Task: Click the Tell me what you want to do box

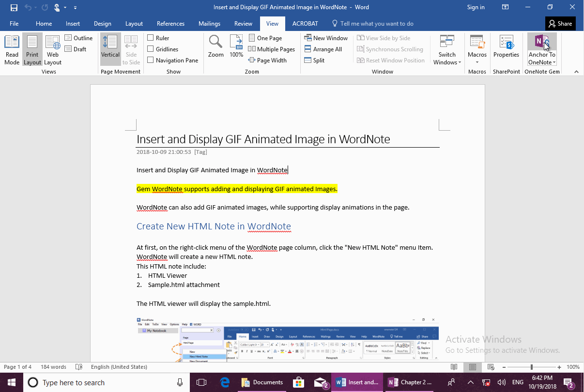Action: point(372,24)
